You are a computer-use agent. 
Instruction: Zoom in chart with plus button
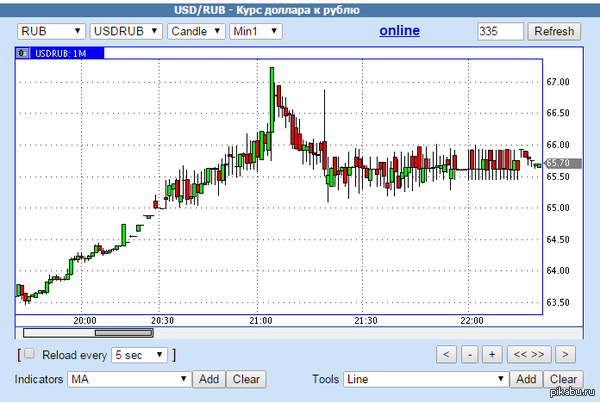pyautogui.click(x=492, y=354)
